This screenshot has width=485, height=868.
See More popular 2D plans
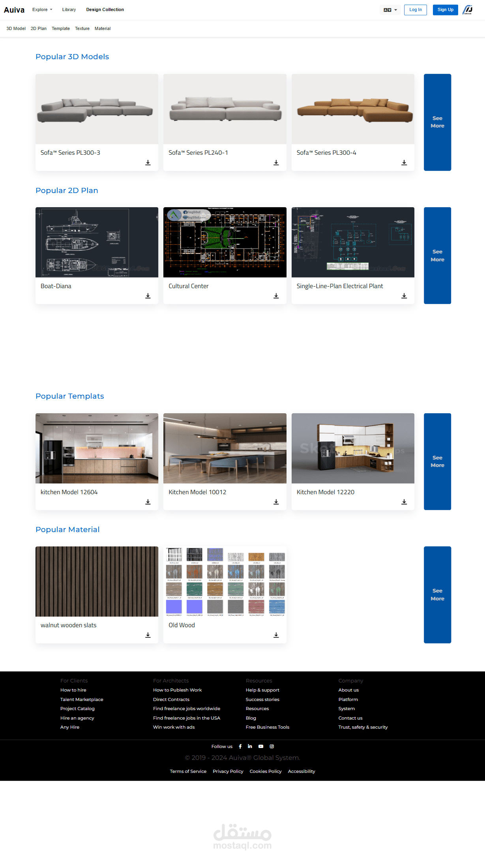click(x=437, y=255)
